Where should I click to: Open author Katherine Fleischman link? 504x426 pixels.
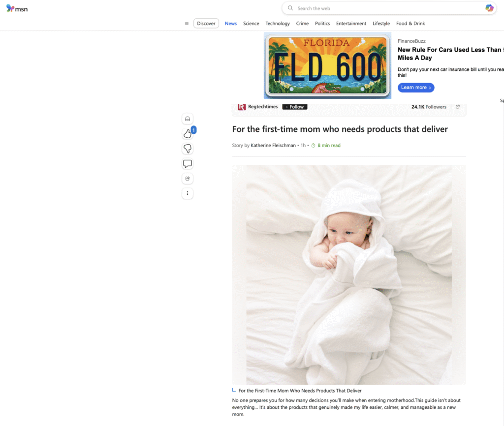click(273, 145)
